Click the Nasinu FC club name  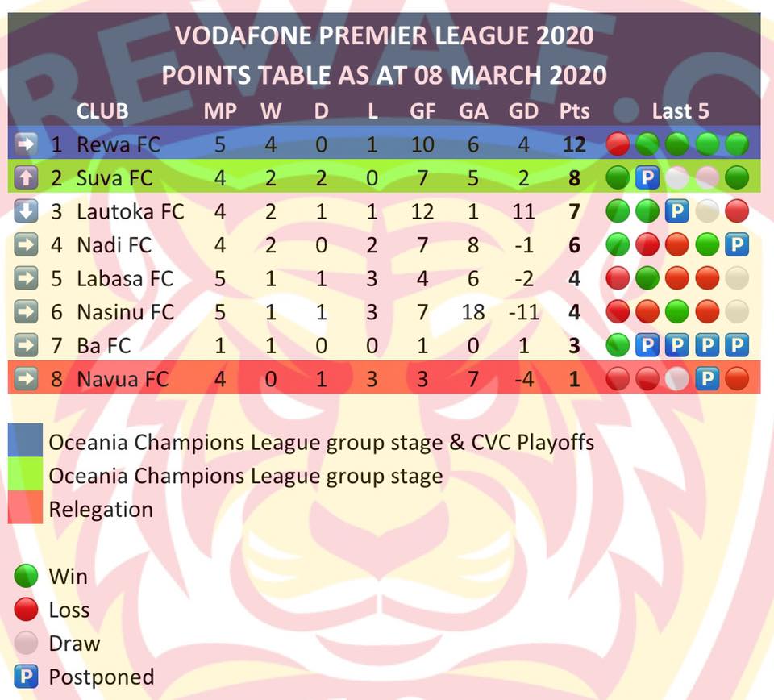point(126,312)
